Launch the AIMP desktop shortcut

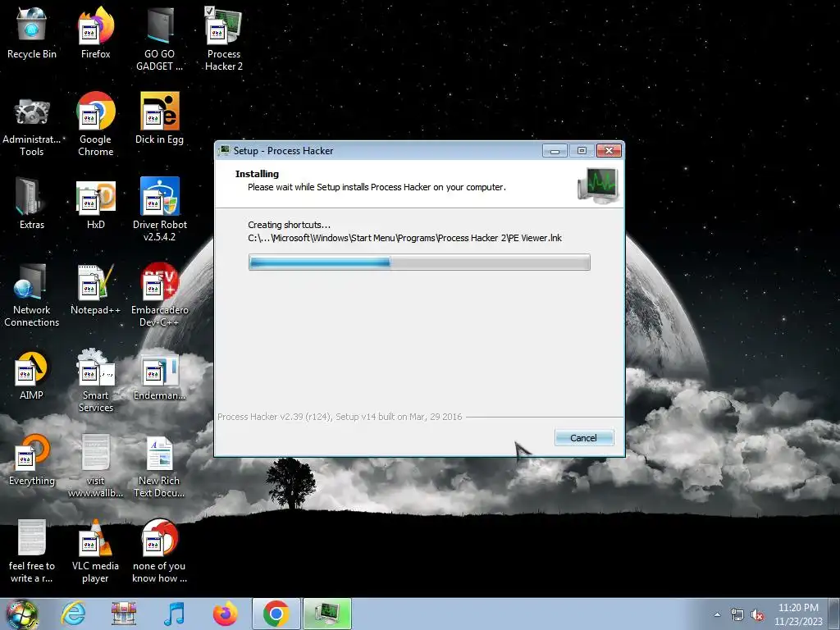pyautogui.click(x=32, y=375)
